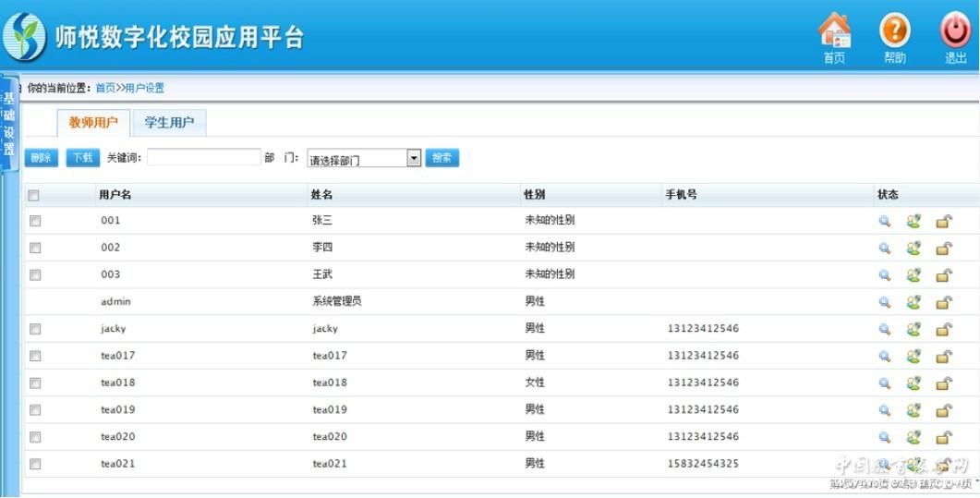Click the padlock icon for user 003
This screenshot has width=980, height=498.
(943, 275)
